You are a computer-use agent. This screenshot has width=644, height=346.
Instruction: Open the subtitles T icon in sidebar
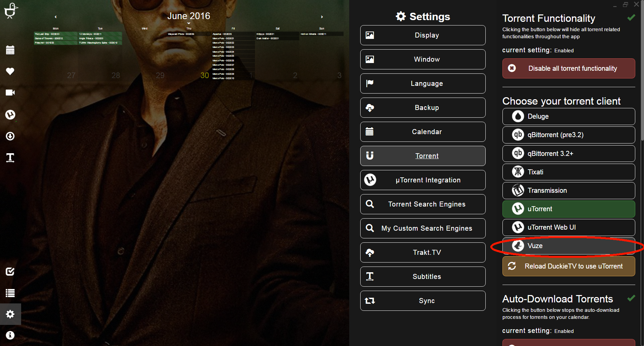10,158
